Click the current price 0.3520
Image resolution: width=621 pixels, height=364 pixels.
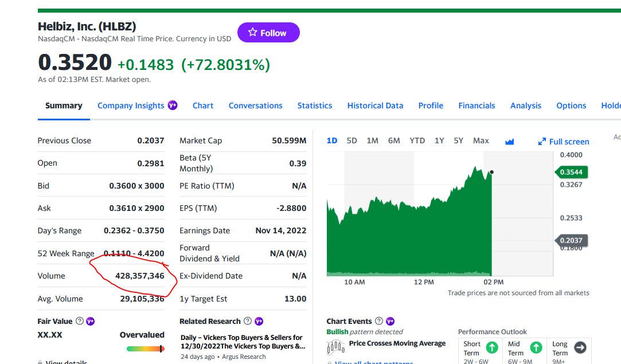[75, 62]
